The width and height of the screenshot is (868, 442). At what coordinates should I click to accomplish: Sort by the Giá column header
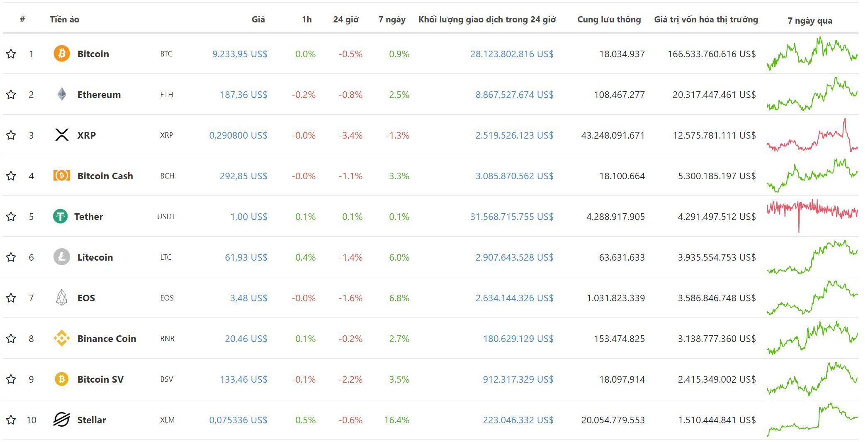258,19
